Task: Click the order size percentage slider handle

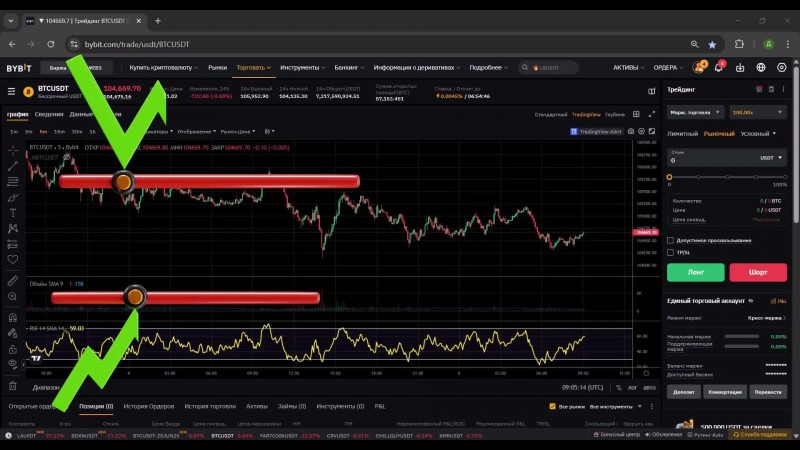Action: coord(669,177)
